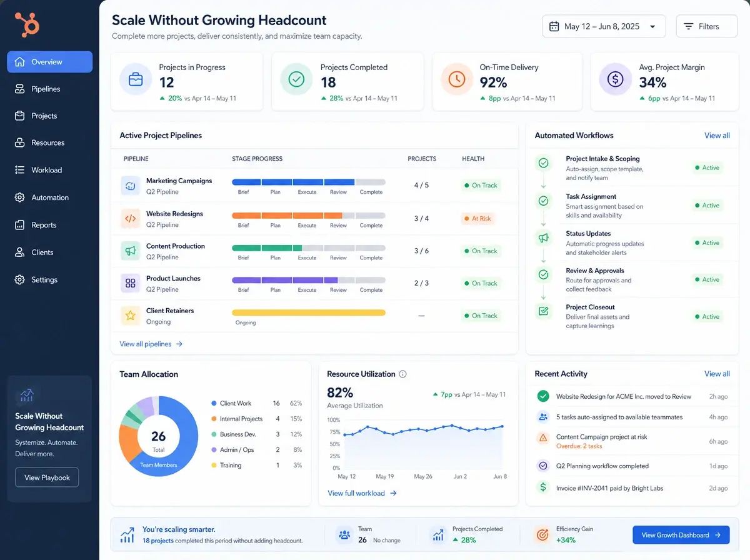750x560 pixels.
Task: Click the Status Updates megaphone workflow icon
Action: (544, 237)
